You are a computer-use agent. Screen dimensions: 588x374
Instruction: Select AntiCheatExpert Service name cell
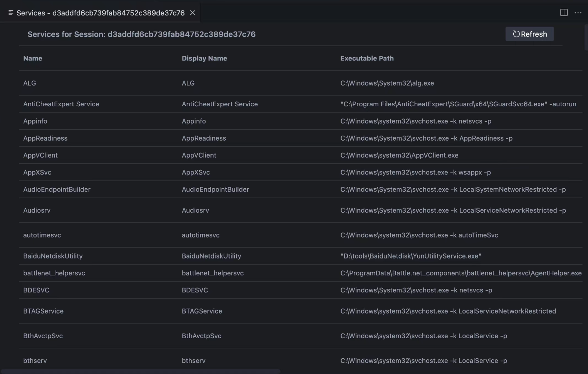61,104
